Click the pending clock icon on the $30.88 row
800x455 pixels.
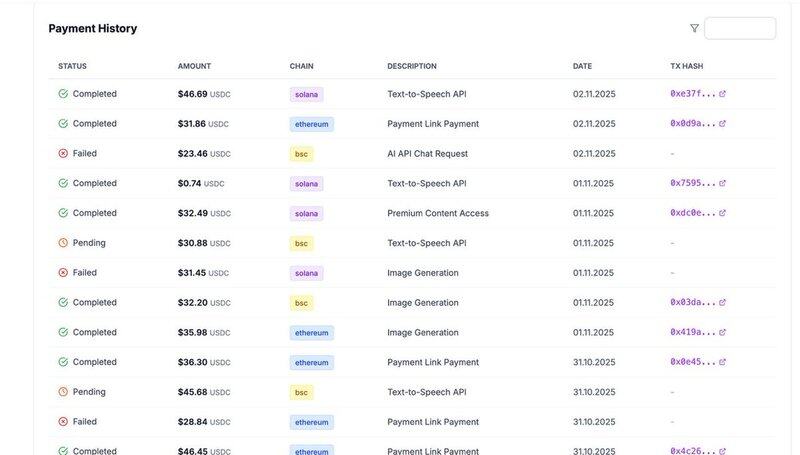coord(63,243)
